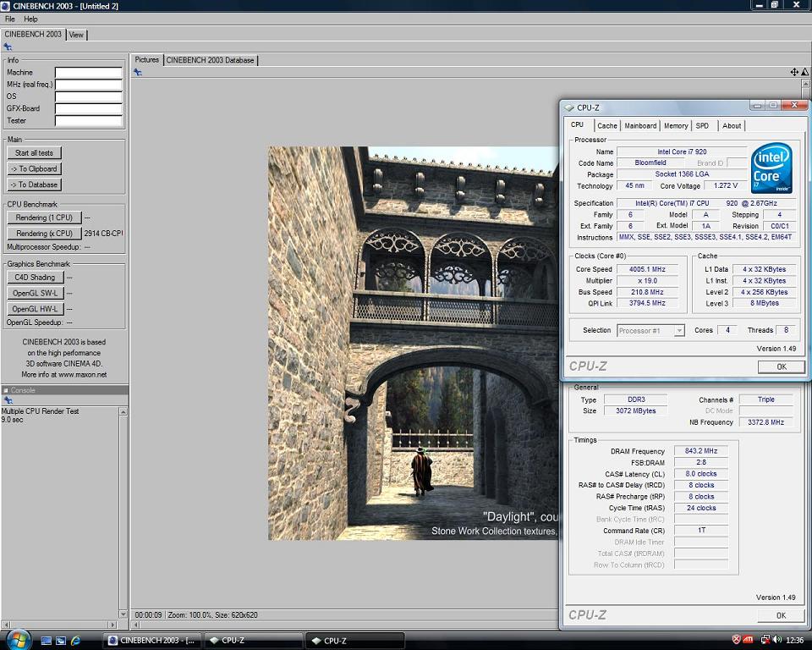Viewport: 812px width, 650px height.
Task: Click OK in the front CPU-Z window
Action: point(781,366)
